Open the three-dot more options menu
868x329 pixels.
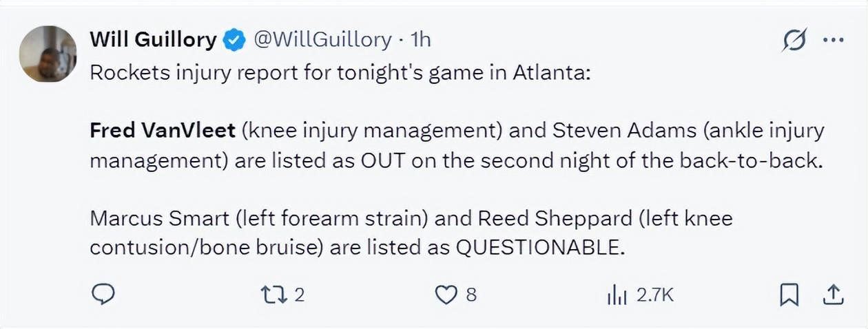coord(834,40)
